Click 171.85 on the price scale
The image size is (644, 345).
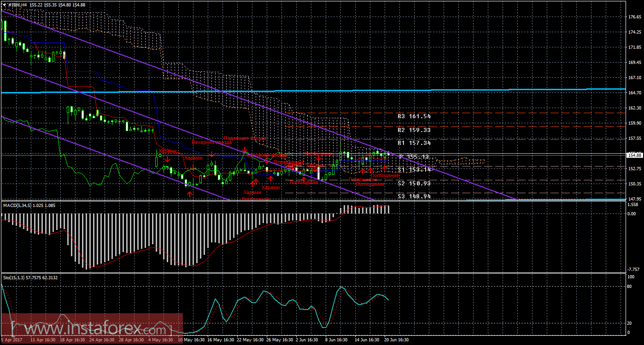tap(635, 47)
